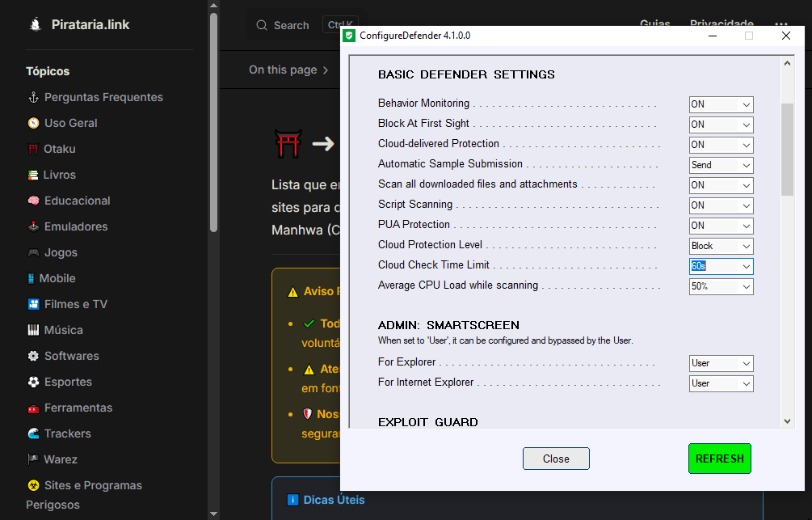This screenshot has width=812, height=520.
Task: Close the ConfigureDefender window with X
Action: point(785,36)
